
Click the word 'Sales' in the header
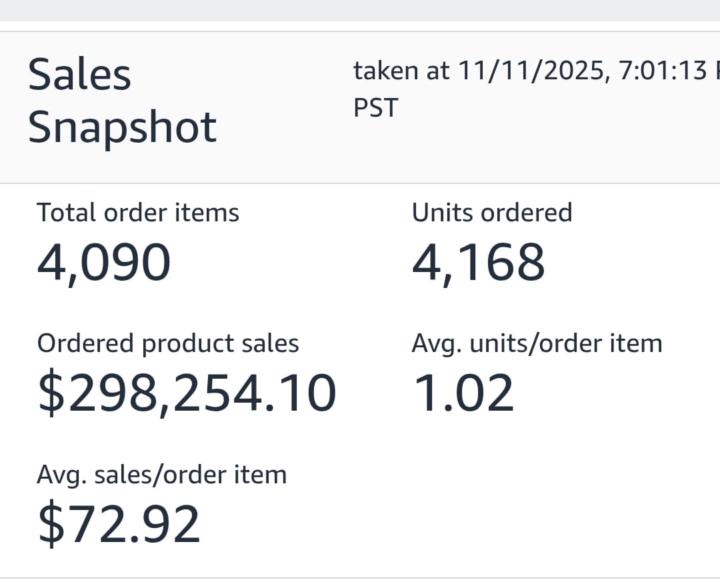point(79,75)
